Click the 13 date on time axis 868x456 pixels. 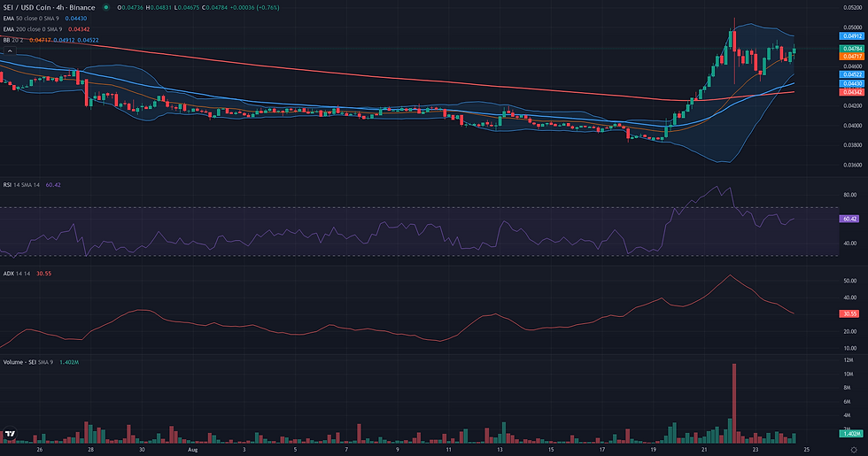pyautogui.click(x=500, y=450)
